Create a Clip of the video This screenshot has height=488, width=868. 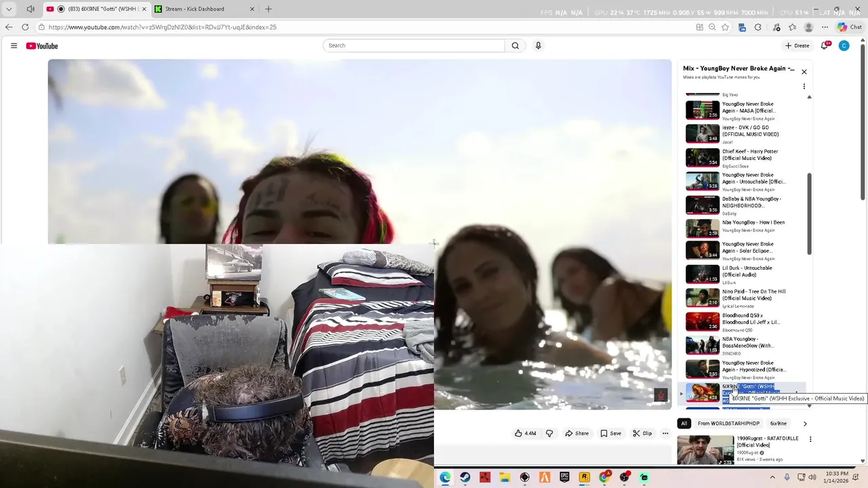tap(642, 433)
